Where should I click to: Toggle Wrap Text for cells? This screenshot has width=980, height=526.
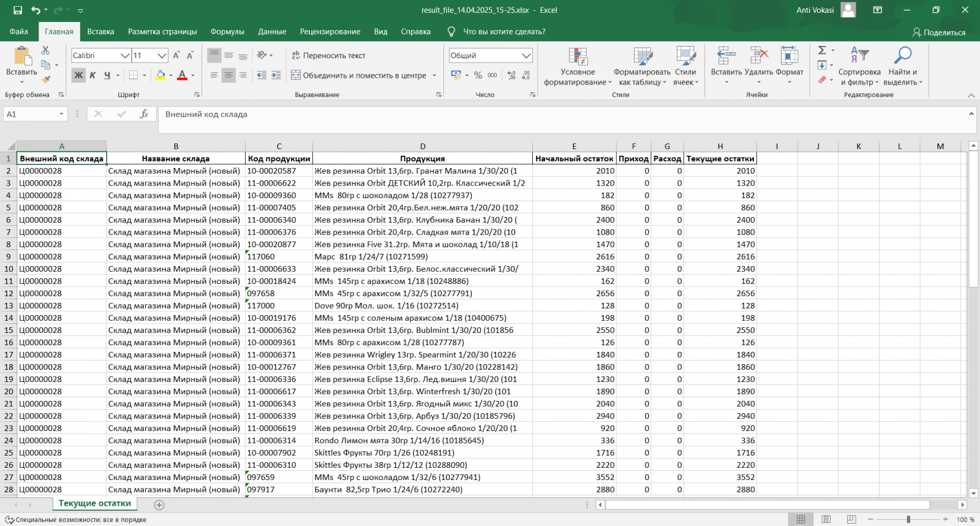coord(328,55)
